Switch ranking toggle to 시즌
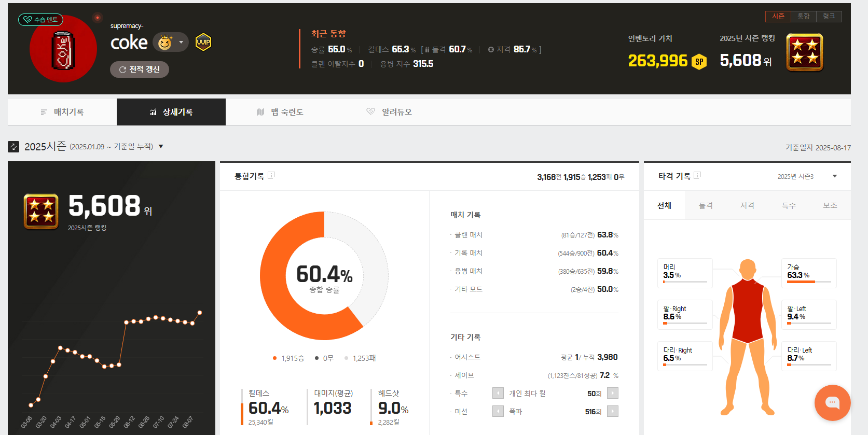Viewport: 868px width, 435px height. point(778,17)
